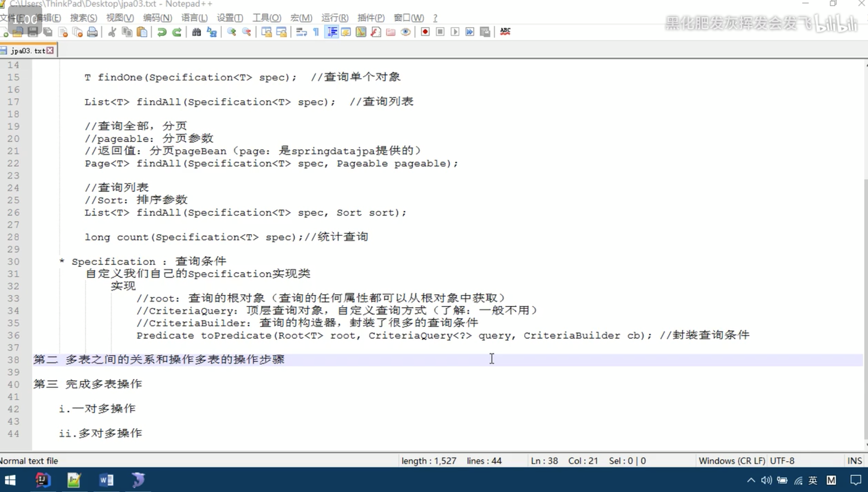Click the spell check ABC icon
The height and width of the screenshot is (492, 868).
click(505, 32)
